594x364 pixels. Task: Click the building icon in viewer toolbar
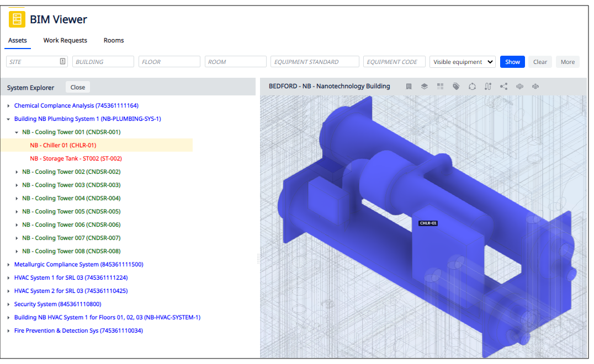pos(409,87)
